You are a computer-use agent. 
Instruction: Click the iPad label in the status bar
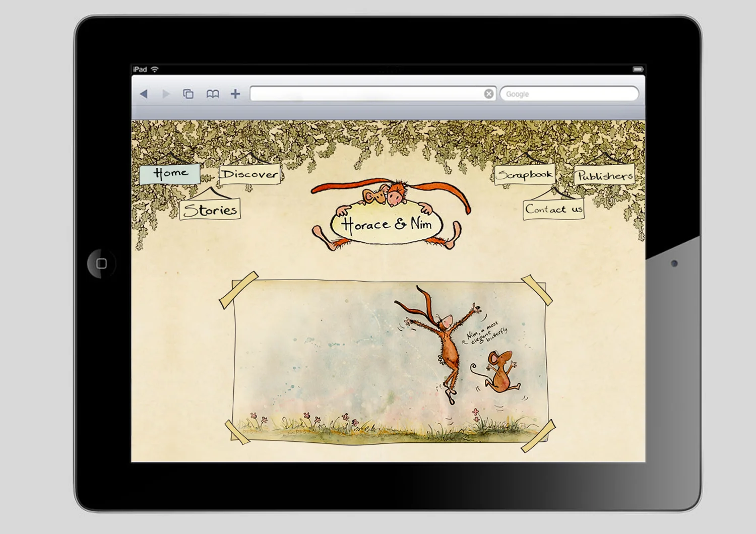[140, 69]
